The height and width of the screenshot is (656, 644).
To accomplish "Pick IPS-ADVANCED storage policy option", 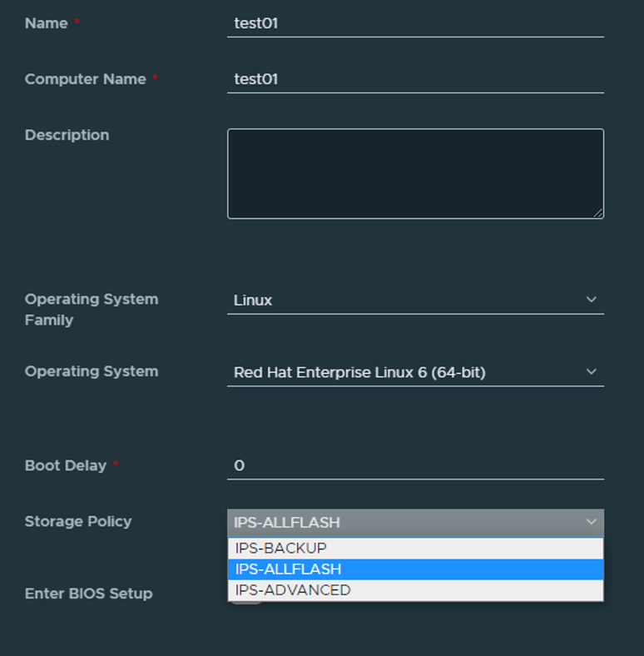I will coord(415,590).
